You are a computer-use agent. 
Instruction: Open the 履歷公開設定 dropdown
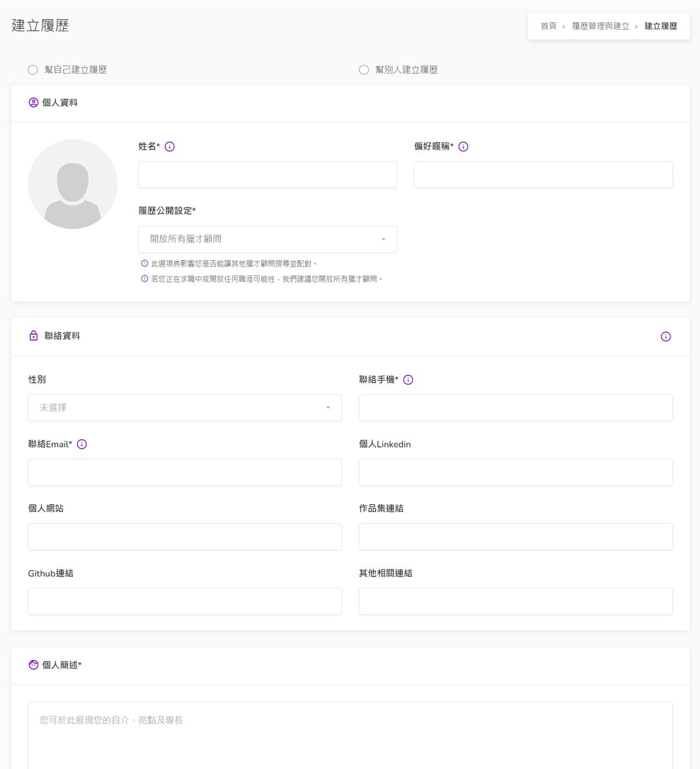[x=268, y=239]
